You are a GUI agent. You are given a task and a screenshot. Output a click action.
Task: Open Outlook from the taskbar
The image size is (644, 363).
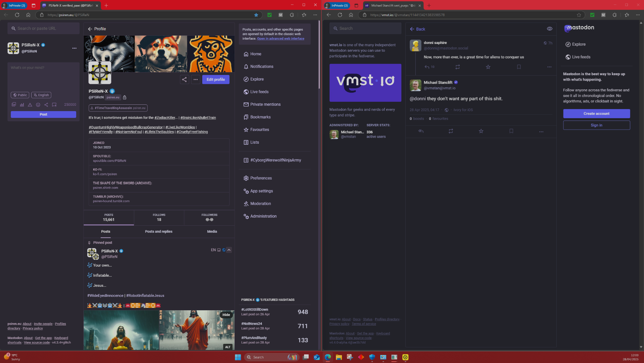316,357
